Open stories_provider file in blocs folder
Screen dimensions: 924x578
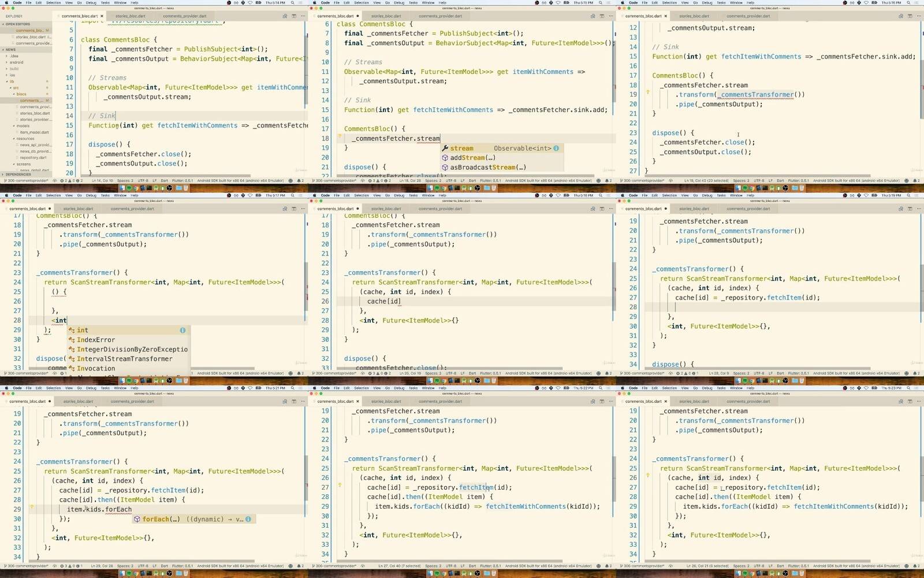coord(35,120)
